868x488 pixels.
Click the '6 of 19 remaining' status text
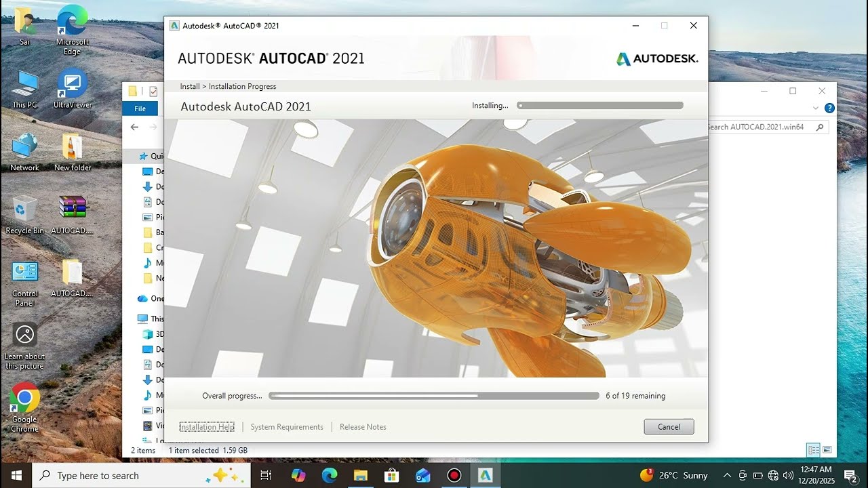coord(635,396)
